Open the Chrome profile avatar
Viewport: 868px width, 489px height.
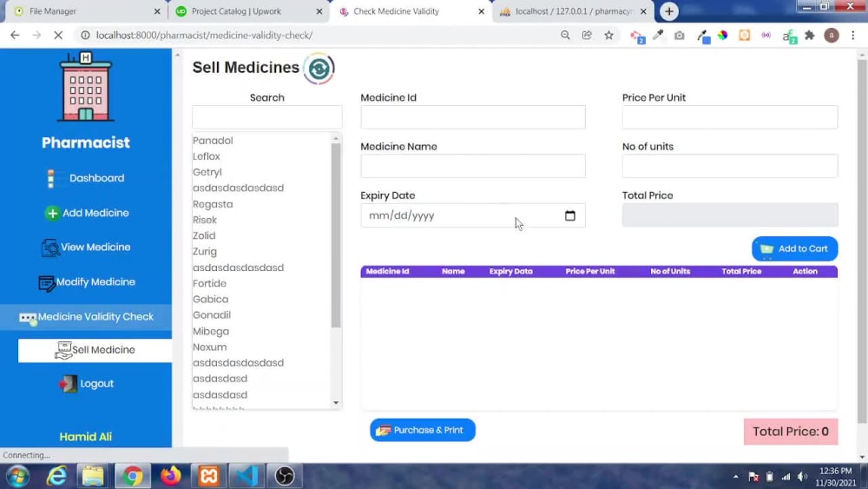tap(832, 35)
